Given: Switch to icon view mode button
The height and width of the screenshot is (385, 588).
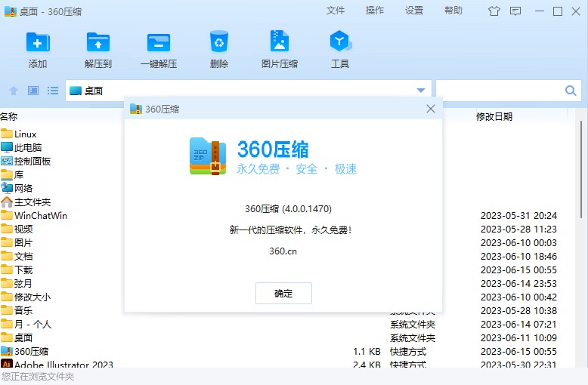Looking at the screenshot, I should [x=33, y=91].
